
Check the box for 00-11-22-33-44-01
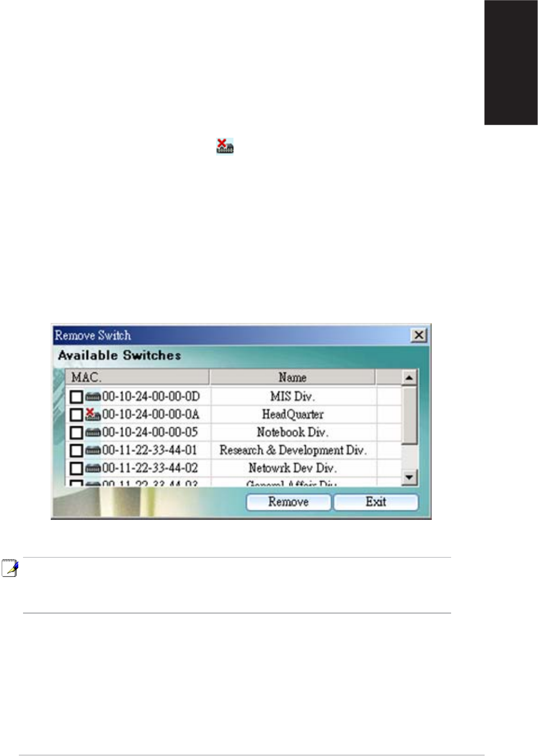76,450
